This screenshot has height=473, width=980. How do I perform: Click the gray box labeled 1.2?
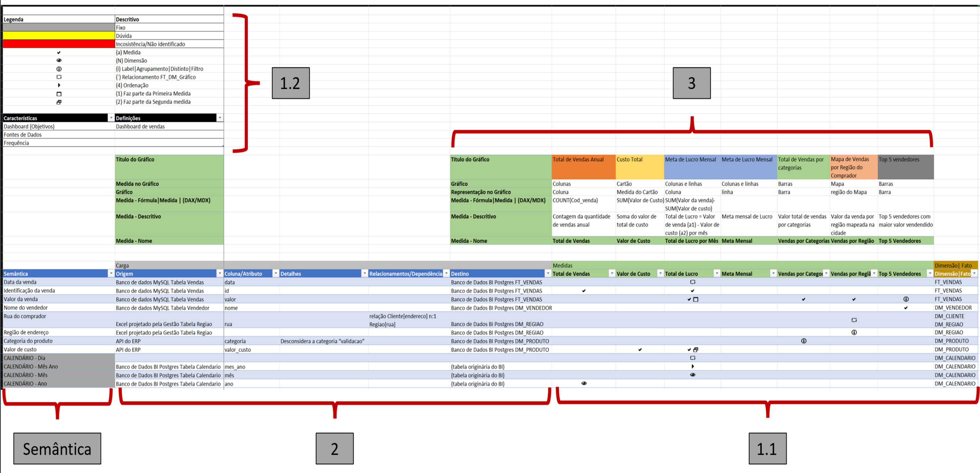291,83
